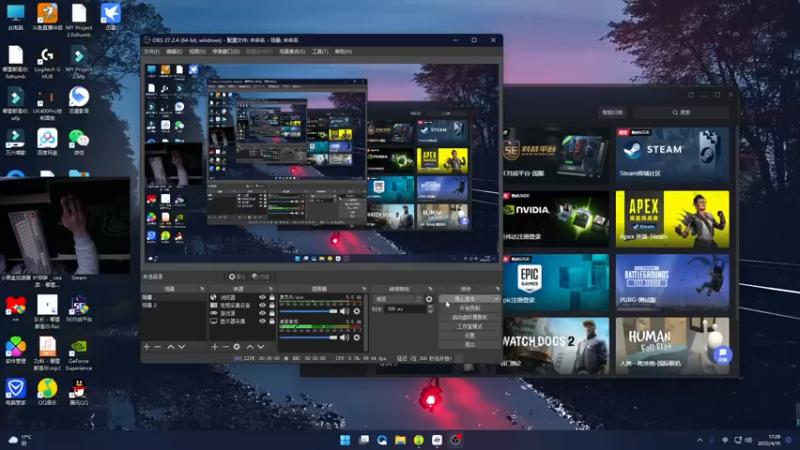Open Windows Start menu on taskbar
The width and height of the screenshot is (800, 450).
pyautogui.click(x=345, y=440)
